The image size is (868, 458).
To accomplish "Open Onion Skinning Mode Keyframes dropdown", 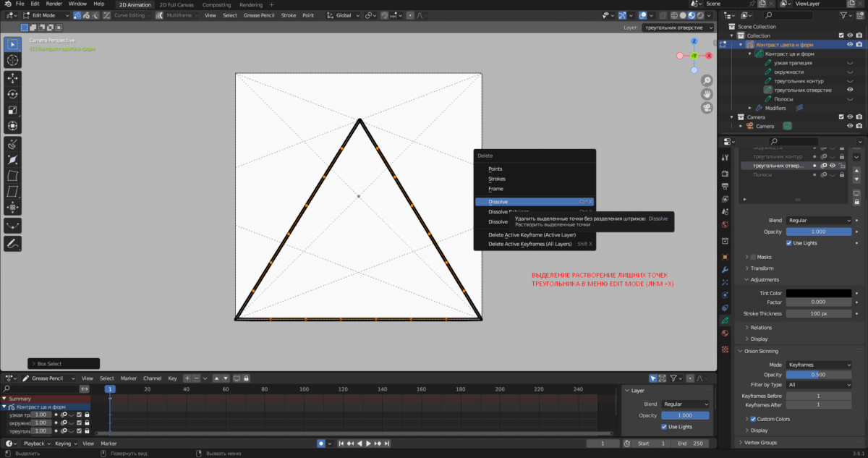I will (819, 365).
